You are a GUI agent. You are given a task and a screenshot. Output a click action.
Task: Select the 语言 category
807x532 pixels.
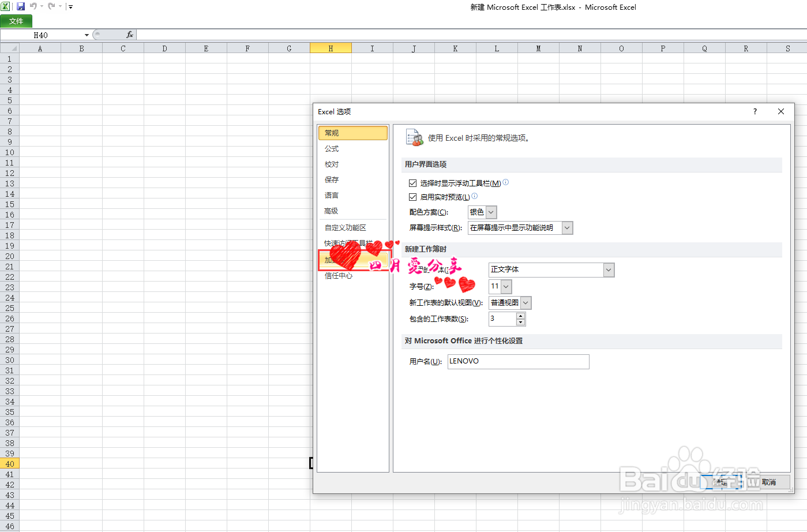pyautogui.click(x=352, y=196)
